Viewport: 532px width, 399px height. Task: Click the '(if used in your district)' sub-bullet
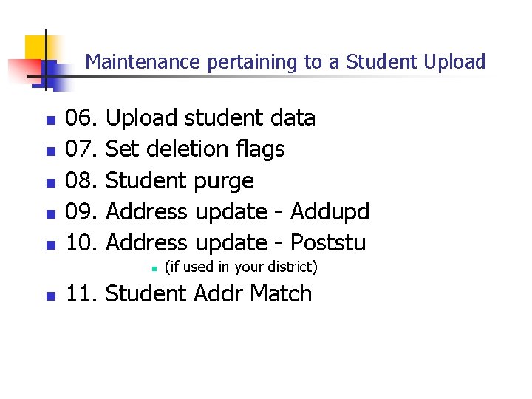point(241,267)
